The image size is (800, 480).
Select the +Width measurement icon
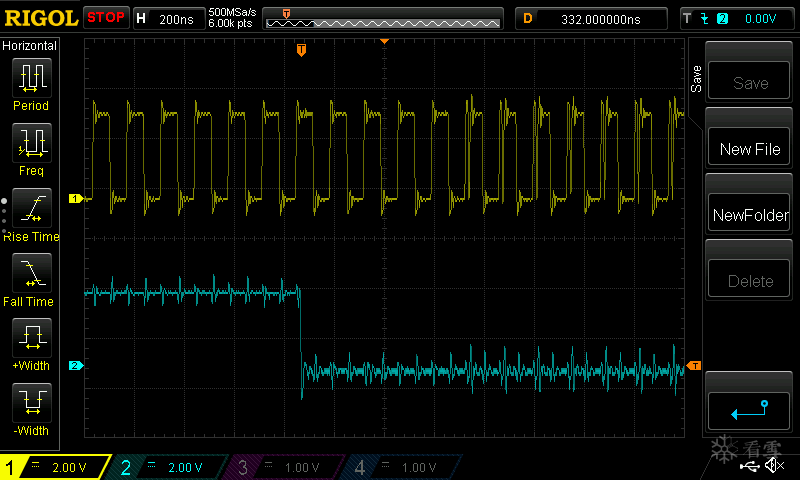[32, 337]
